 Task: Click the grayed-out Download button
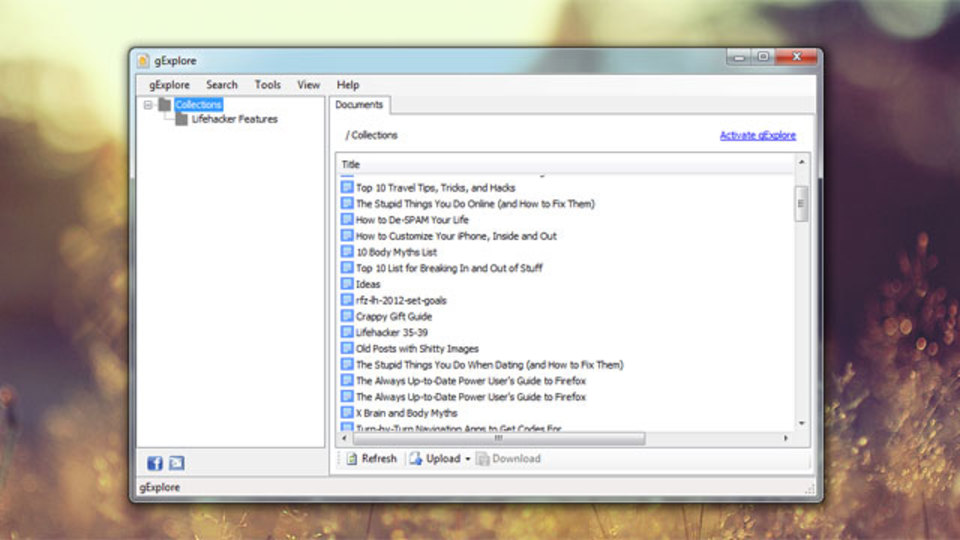(x=509, y=459)
